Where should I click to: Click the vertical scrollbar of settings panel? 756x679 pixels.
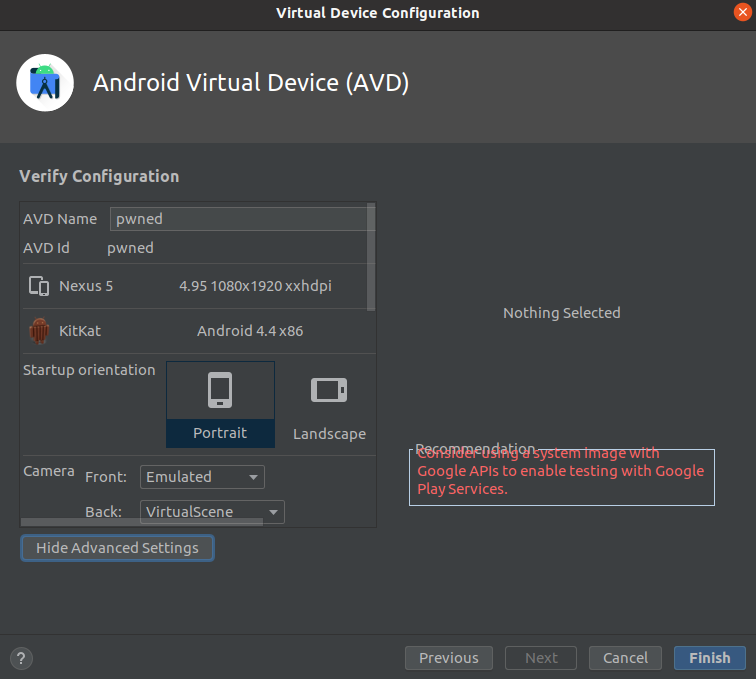[x=371, y=257]
